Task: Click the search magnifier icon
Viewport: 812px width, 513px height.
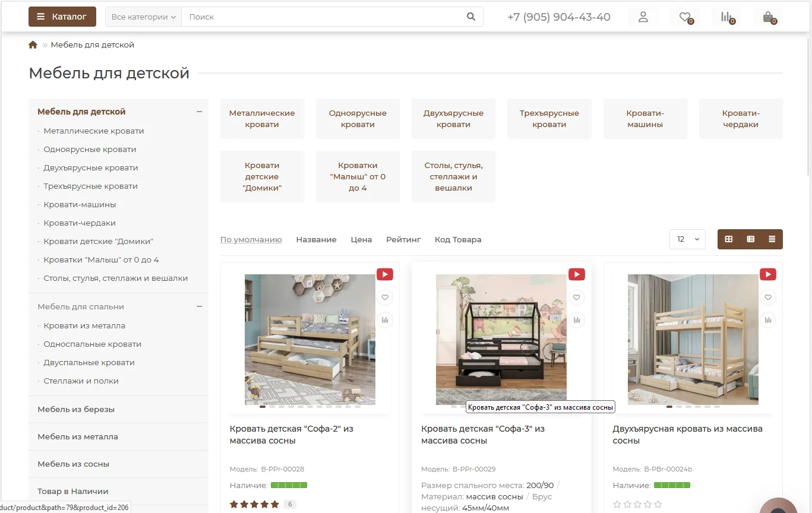Action: (x=471, y=17)
